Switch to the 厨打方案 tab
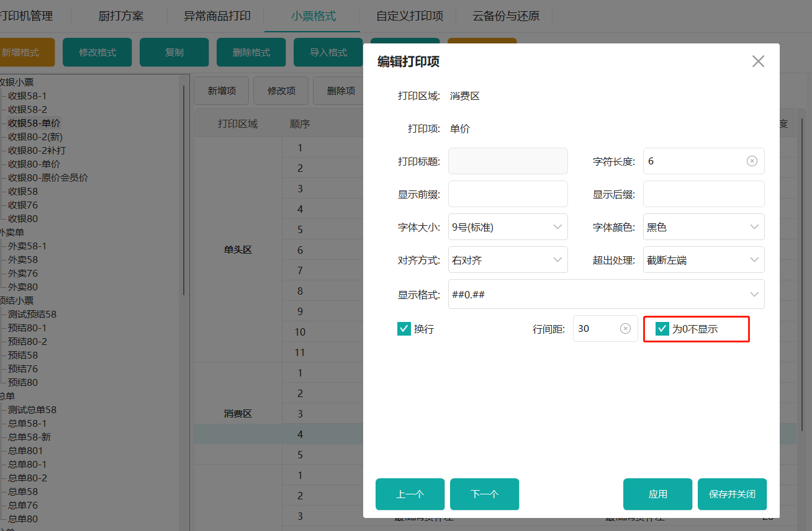The height and width of the screenshot is (531, 812). pos(121,16)
